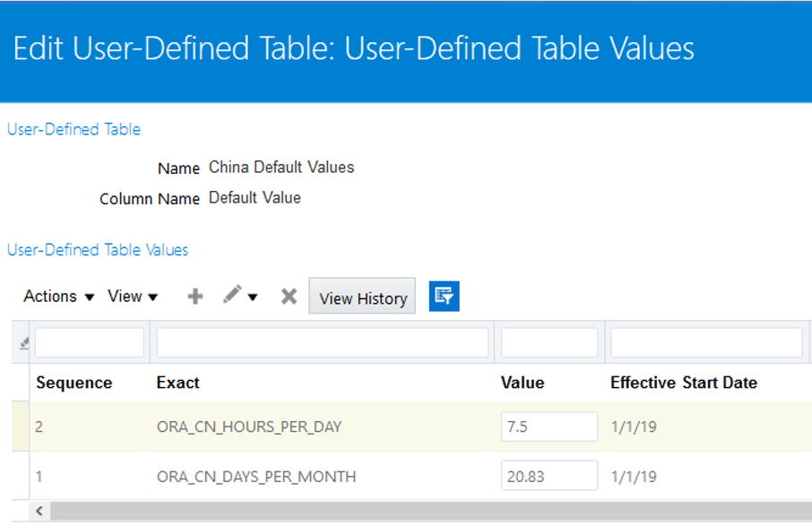Click the View History button
The image size is (812, 526).
[362, 297]
